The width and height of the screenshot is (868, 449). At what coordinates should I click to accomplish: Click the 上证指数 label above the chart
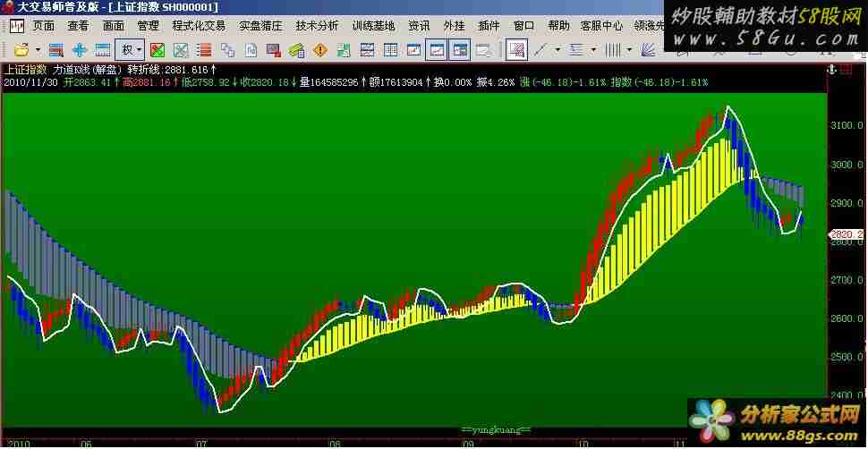[x=25, y=71]
